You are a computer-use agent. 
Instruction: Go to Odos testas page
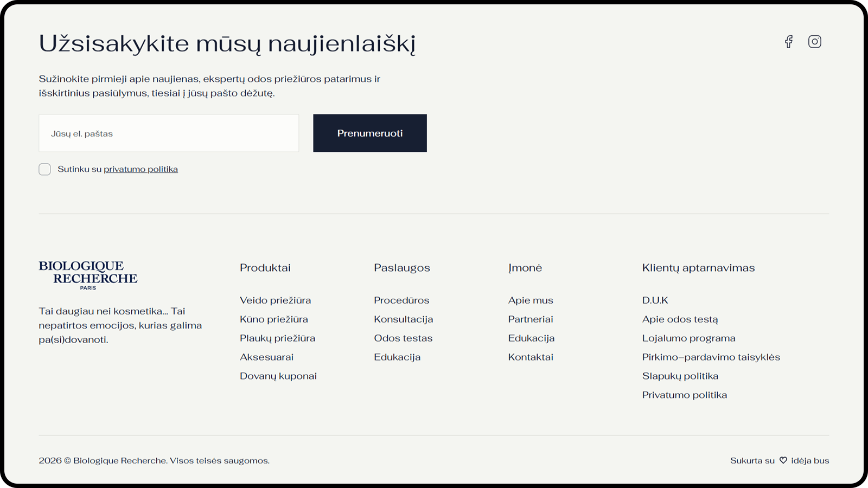pyautogui.click(x=403, y=338)
